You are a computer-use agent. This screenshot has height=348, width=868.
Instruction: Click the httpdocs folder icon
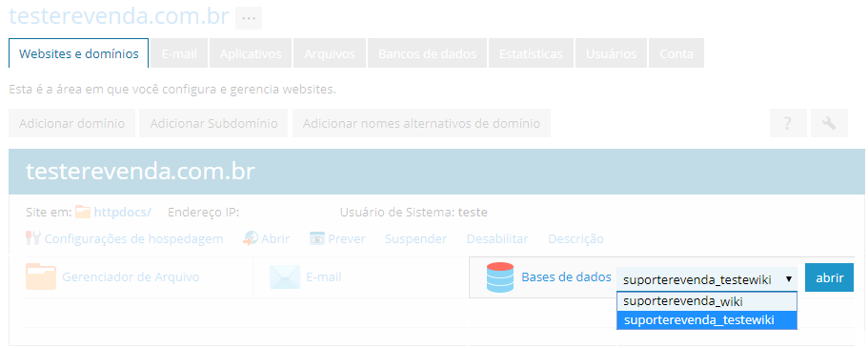pos(83,212)
